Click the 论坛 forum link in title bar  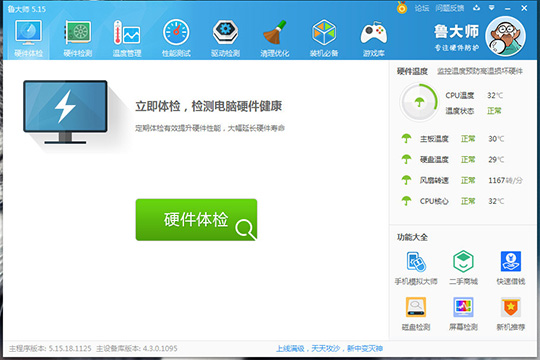(x=422, y=8)
